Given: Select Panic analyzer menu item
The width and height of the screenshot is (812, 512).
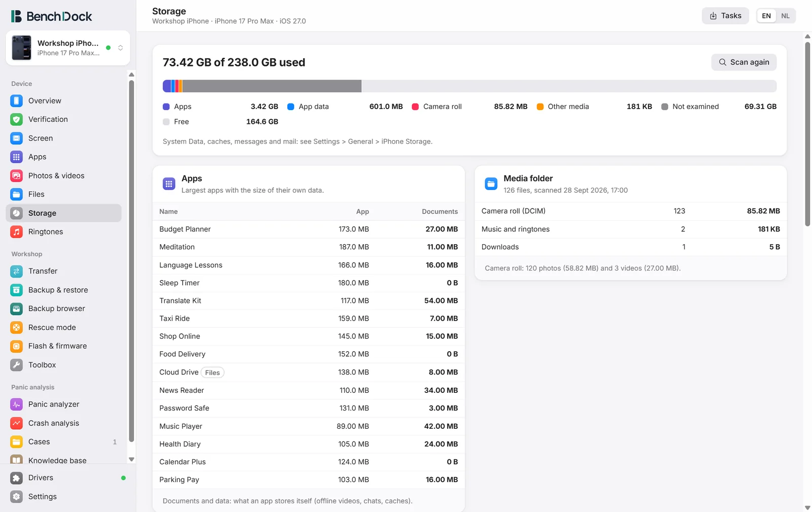Looking at the screenshot, I should [63, 404].
